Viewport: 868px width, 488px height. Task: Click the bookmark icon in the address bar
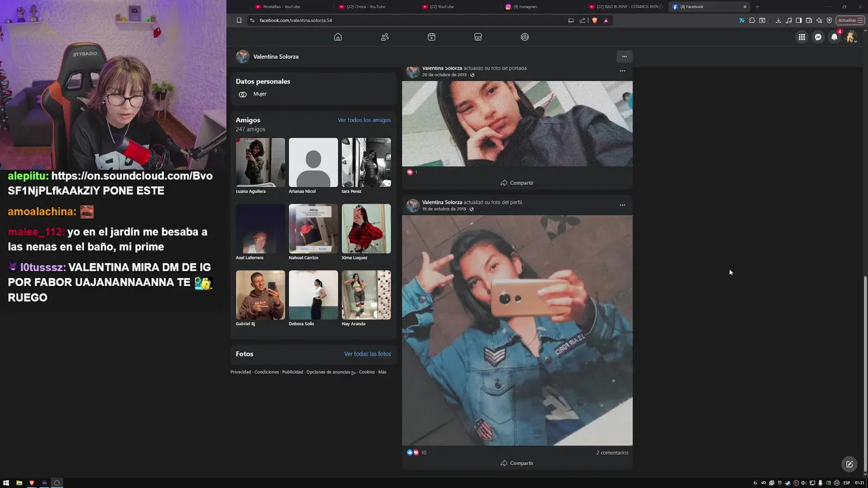239,20
